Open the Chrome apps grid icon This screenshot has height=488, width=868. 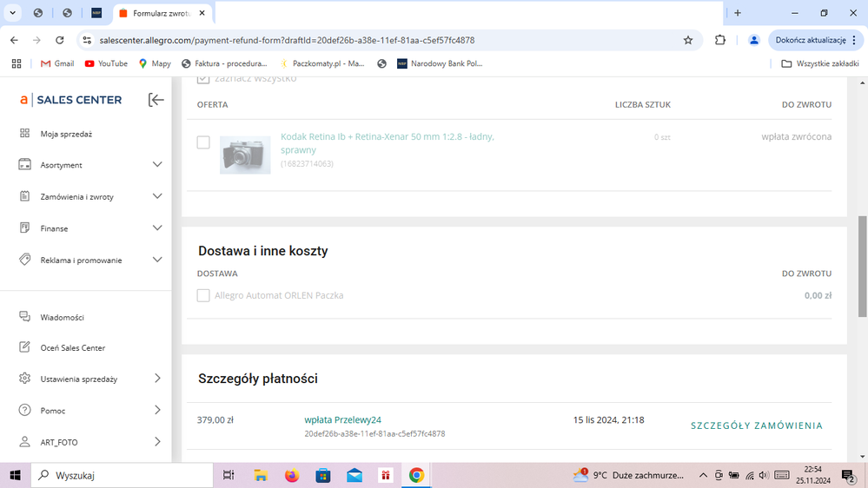point(17,63)
